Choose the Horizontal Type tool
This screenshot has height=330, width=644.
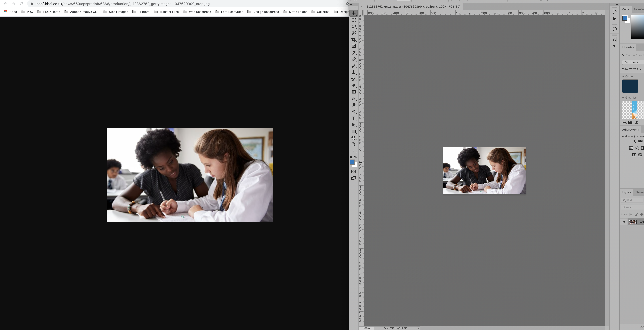353,118
